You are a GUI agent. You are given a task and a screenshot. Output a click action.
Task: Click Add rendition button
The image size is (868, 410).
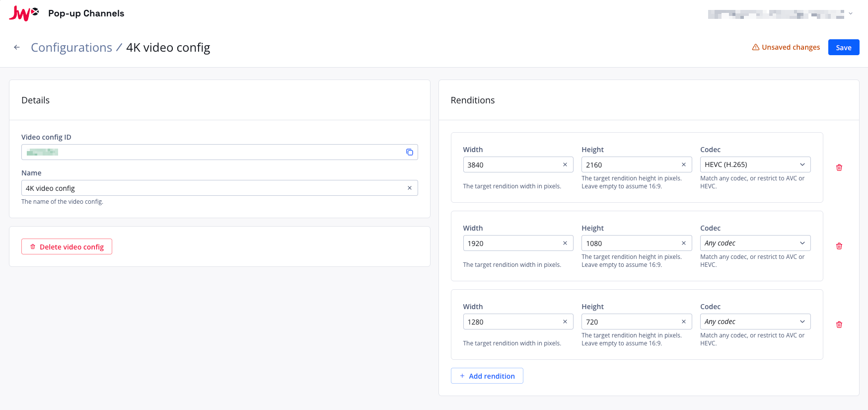coord(487,376)
